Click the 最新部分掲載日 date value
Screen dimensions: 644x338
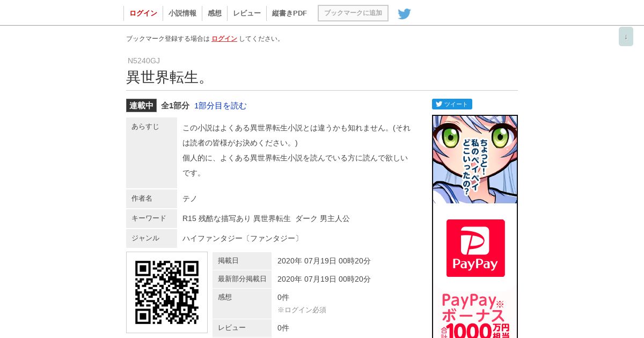click(324, 279)
